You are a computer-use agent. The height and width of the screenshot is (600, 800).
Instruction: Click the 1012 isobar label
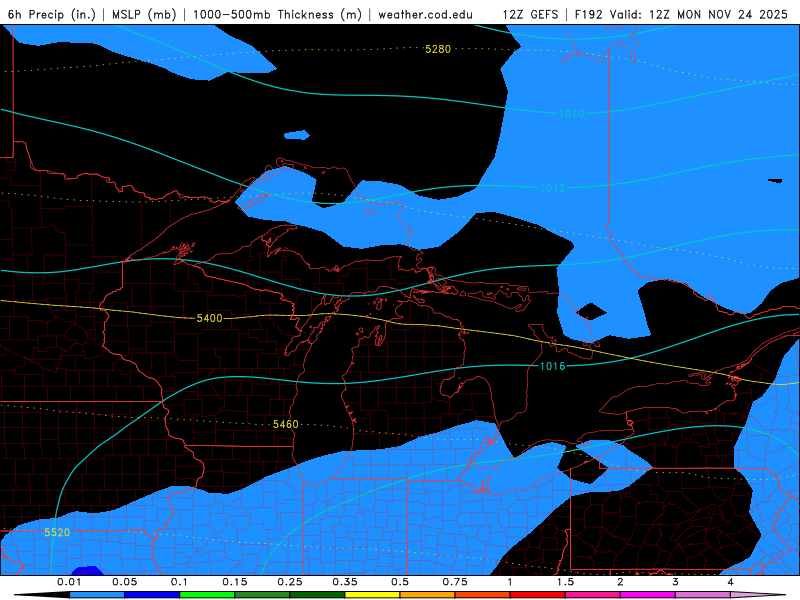click(553, 188)
